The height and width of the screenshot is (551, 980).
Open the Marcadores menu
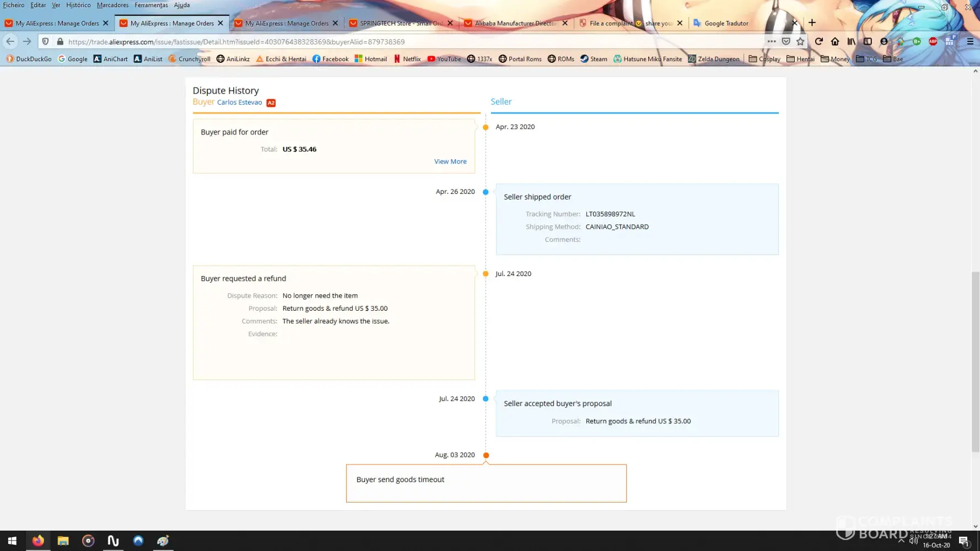(x=112, y=5)
